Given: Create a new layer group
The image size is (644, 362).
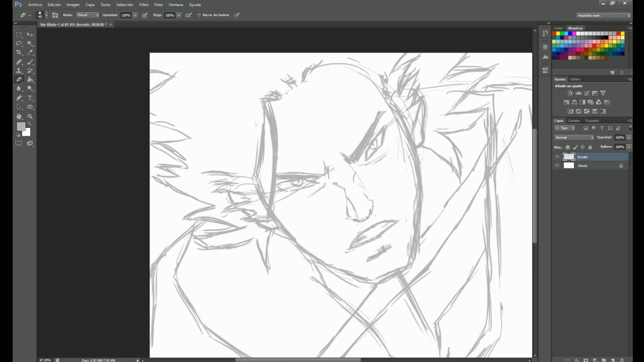Looking at the screenshot, I should 604,360.
